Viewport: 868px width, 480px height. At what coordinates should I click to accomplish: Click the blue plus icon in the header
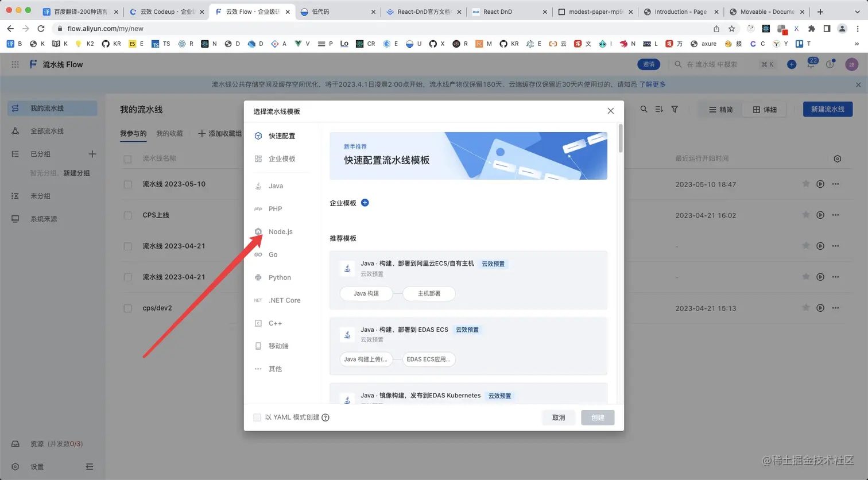click(x=792, y=64)
